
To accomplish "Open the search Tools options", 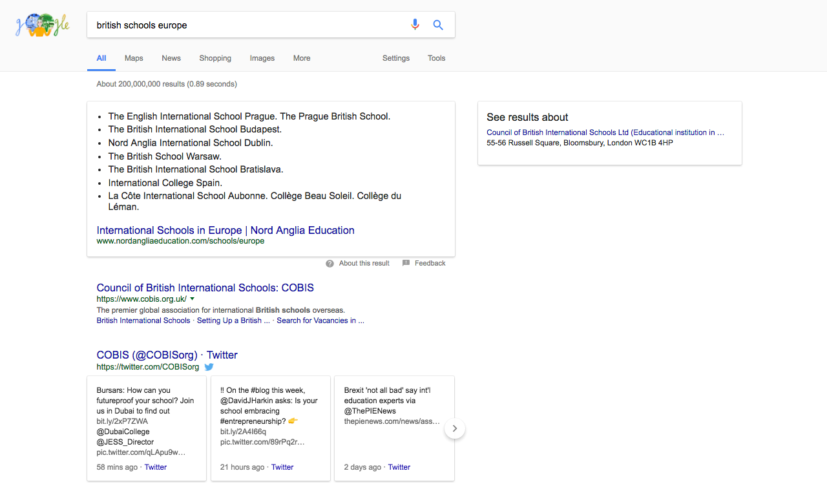I will [436, 58].
